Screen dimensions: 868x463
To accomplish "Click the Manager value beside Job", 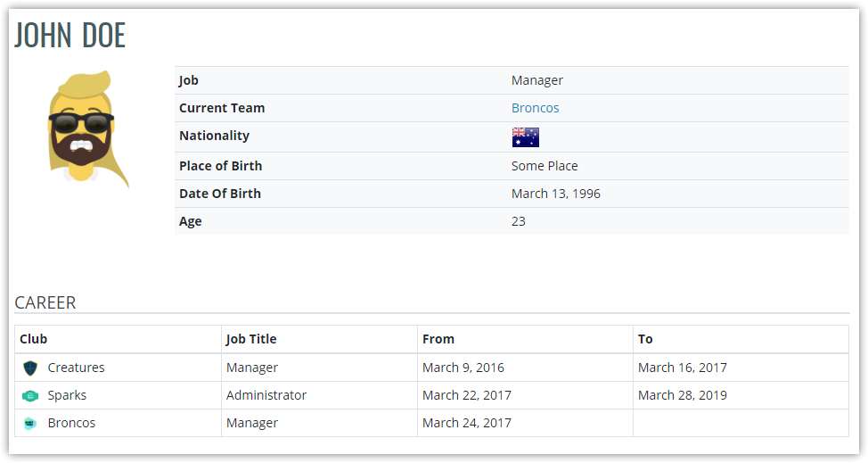I will [x=537, y=81].
